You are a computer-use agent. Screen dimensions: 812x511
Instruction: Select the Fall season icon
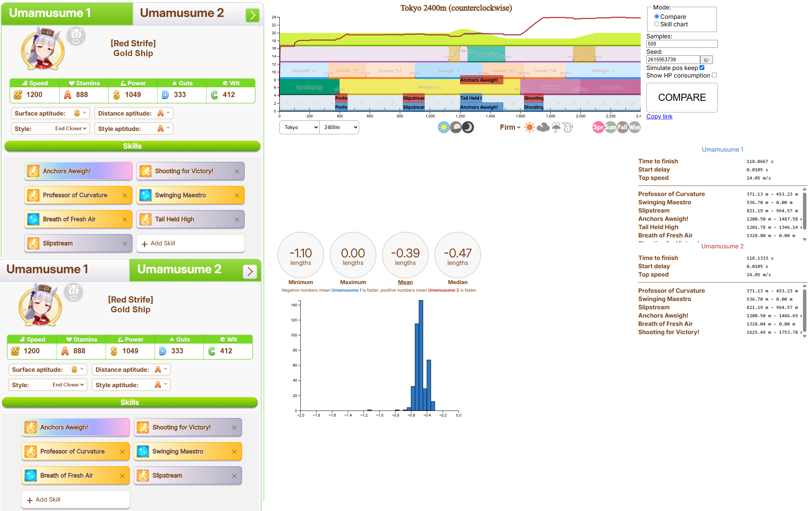click(x=622, y=127)
